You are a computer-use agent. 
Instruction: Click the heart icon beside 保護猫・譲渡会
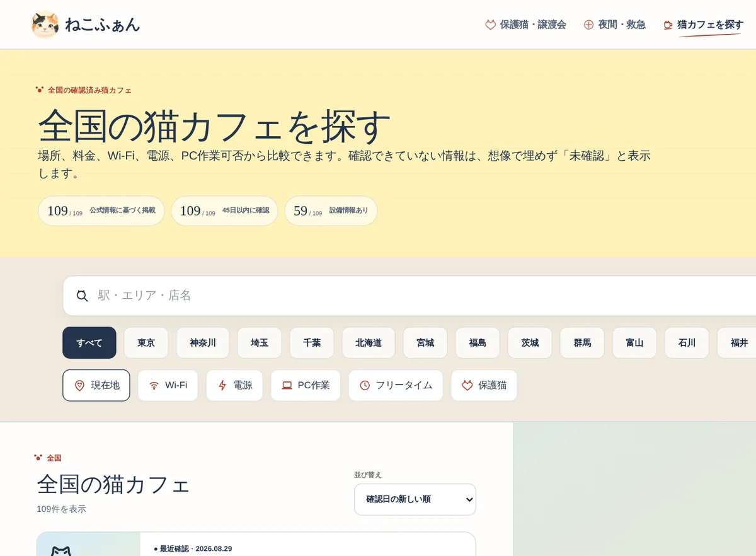[x=491, y=25]
